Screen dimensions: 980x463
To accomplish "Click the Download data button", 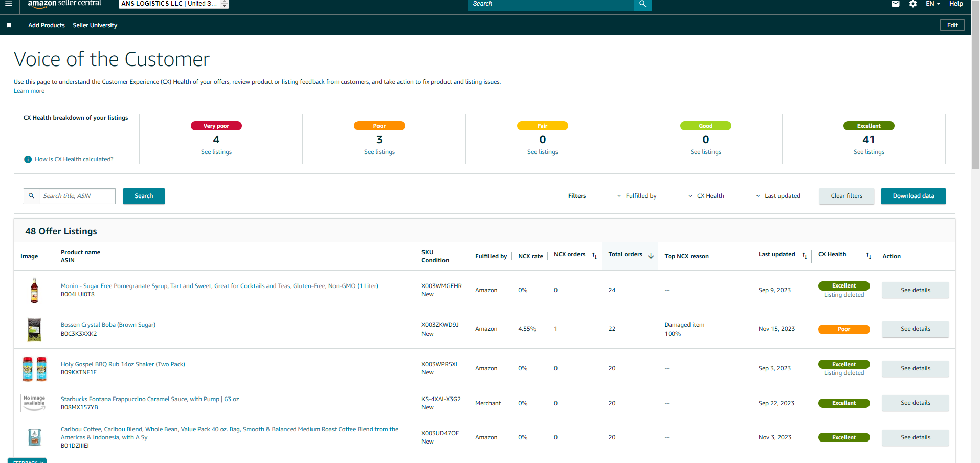I will (x=914, y=196).
